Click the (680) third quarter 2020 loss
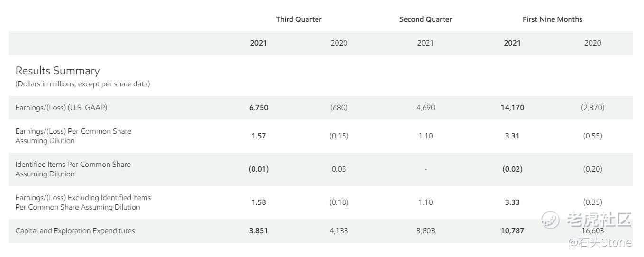Viewport: 644px width, 257px height. 339,108
